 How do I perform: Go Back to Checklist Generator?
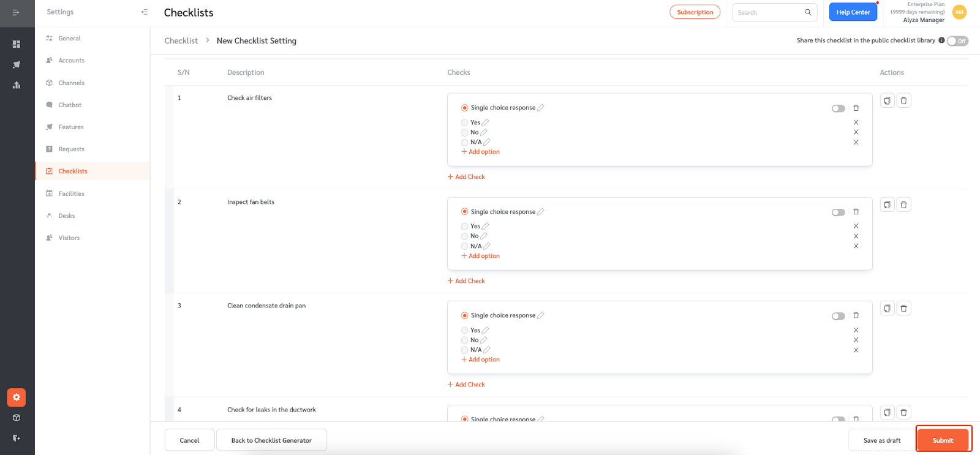click(x=271, y=440)
